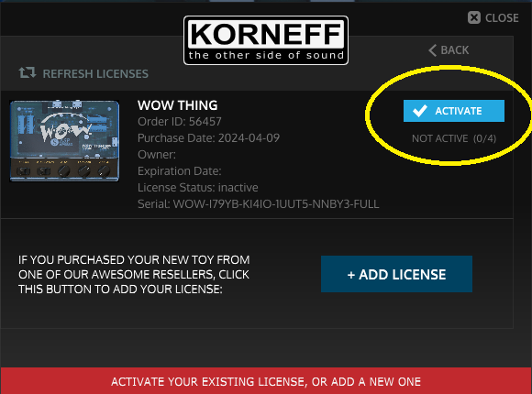
Task: Click the red activation notice banner
Action: click(x=266, y=381)
